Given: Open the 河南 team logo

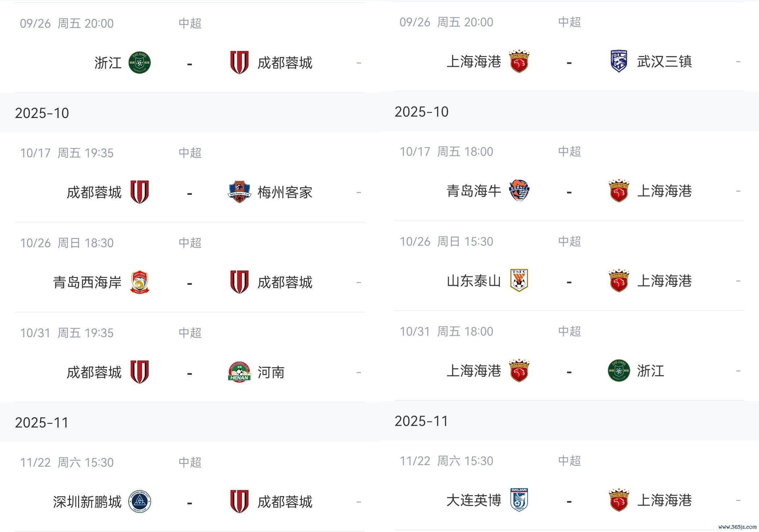Looking at the screenshot, I should coord(239,372).
